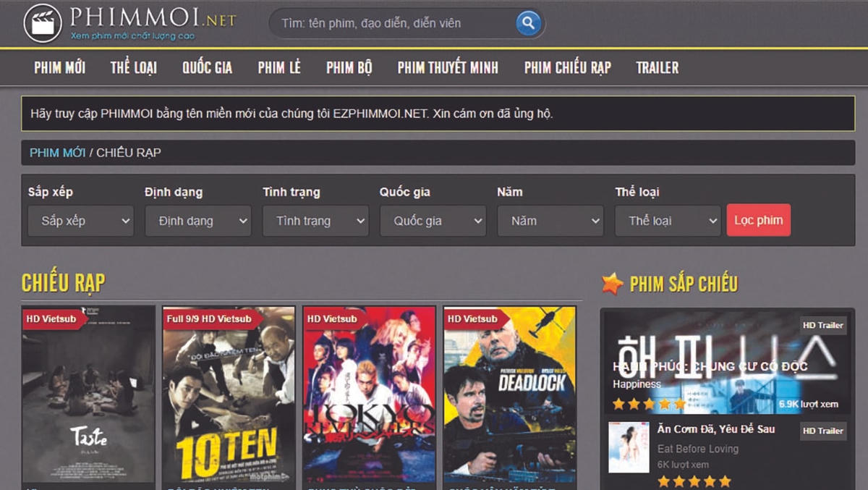Click the star rating under Happiness
Image resolution: width=868 pixels, height=490 pixels.
pyautogui.click(x=649, y=403)
